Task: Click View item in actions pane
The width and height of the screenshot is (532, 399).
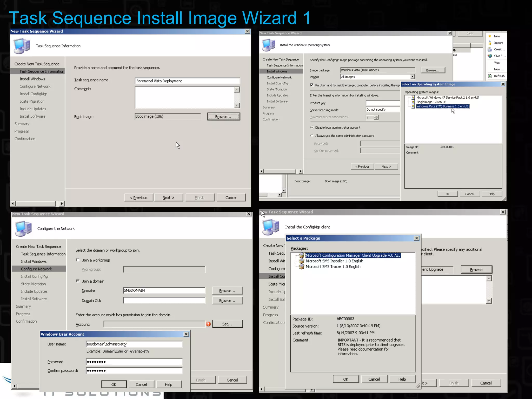Action: 497,63
